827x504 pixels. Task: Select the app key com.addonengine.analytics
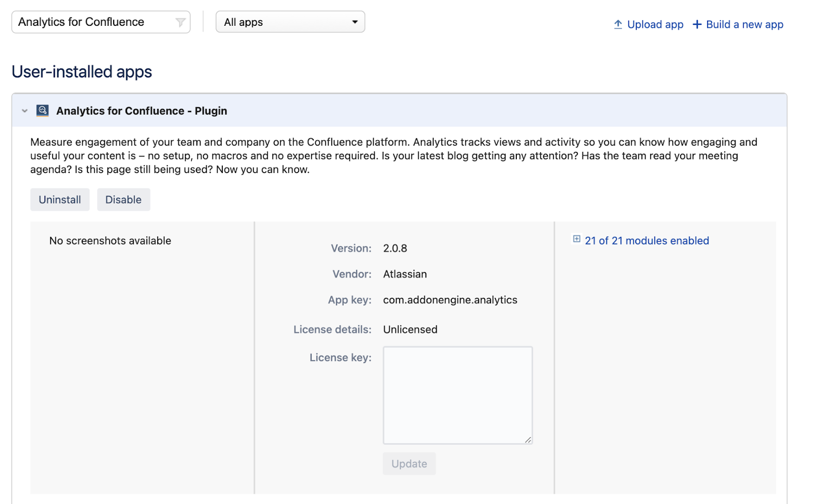450,300
